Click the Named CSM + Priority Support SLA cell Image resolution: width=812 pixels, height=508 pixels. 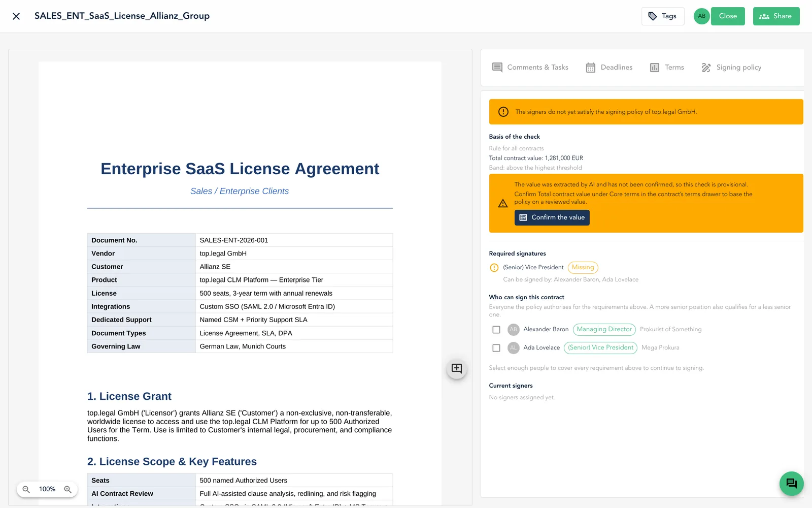294,320
